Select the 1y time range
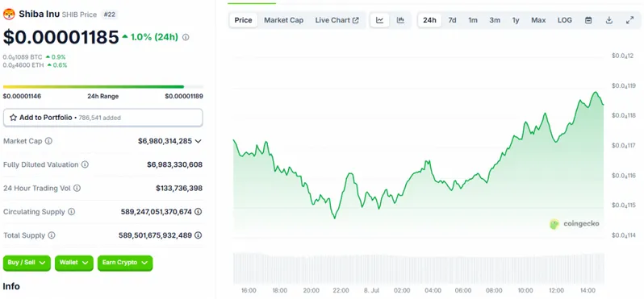Viewport: 644px width, 299px height. (x=516, y=20)
